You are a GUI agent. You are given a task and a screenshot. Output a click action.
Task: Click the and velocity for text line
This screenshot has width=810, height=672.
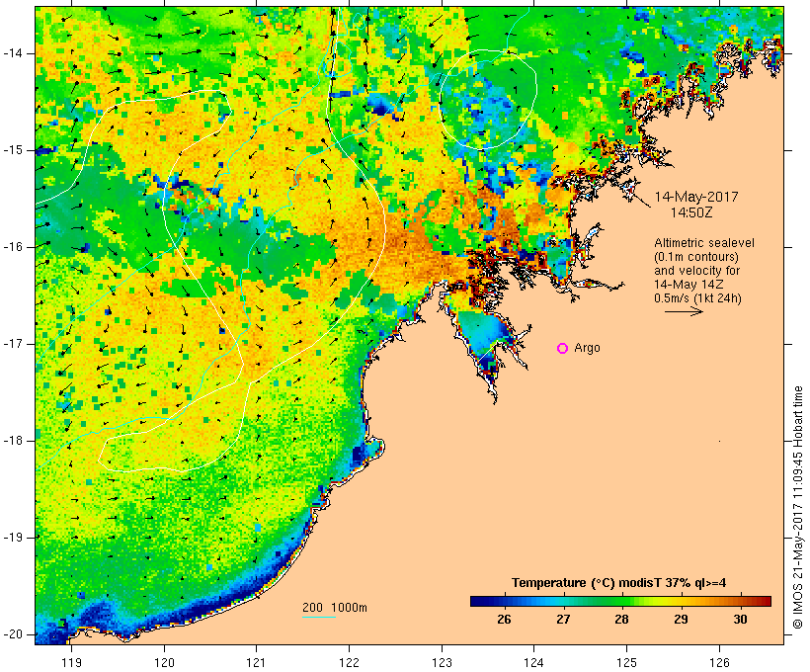click(696, 271)
